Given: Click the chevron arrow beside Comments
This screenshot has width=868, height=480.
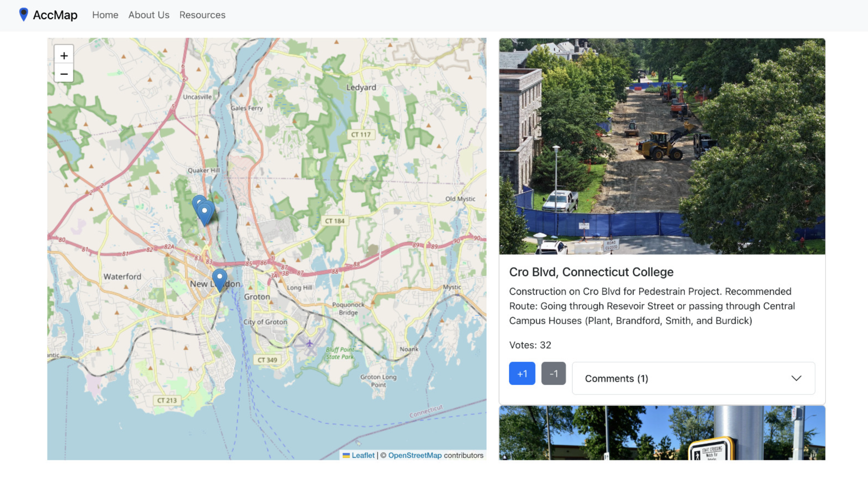Looking at the screenshot, I should [796, 378].
